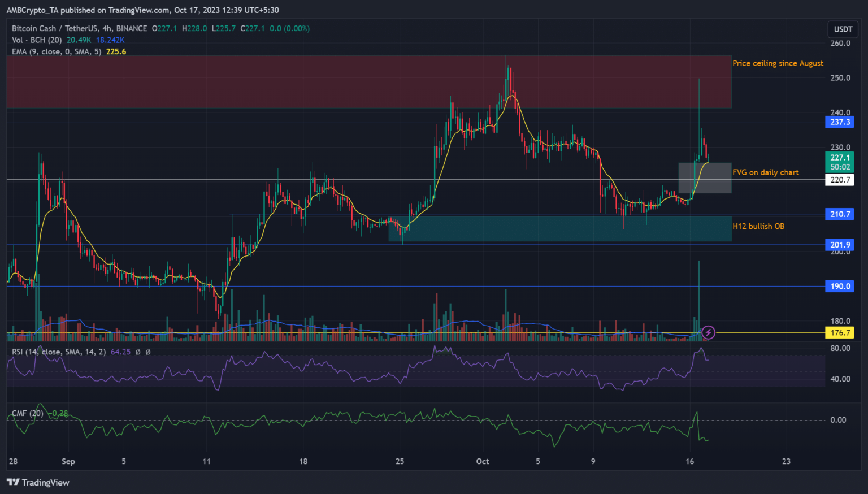
Task: Click the purple lightning bolt icon
Action: coord(708,332)
